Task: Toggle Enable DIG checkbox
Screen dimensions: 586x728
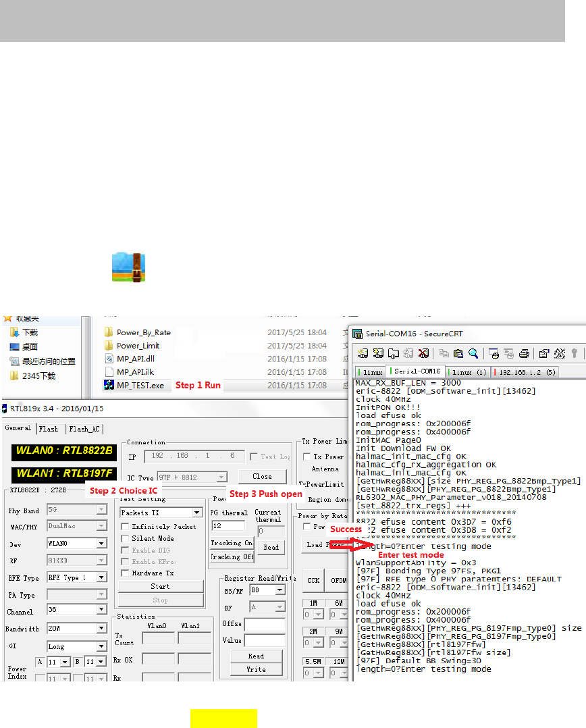Action: (x=125, y=550)
